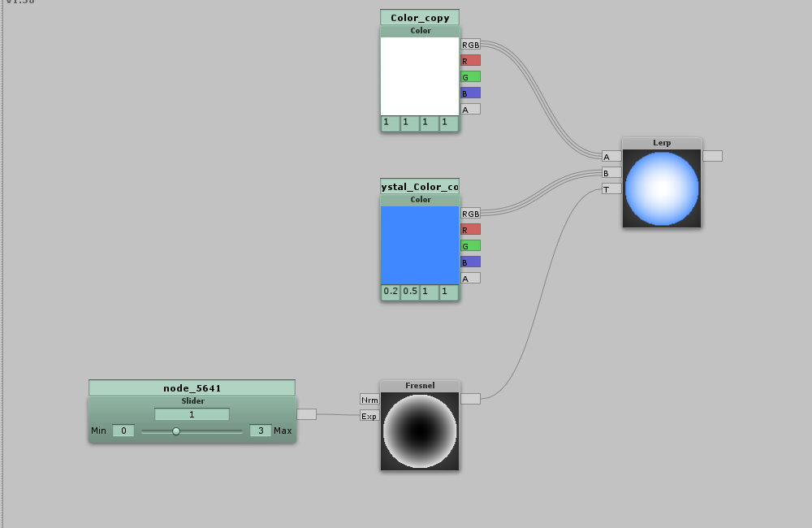The width and height of the screenshot is (812, 528).
Task: Open the blue swatch of Crystal_Color node
Action: point(420,245)
